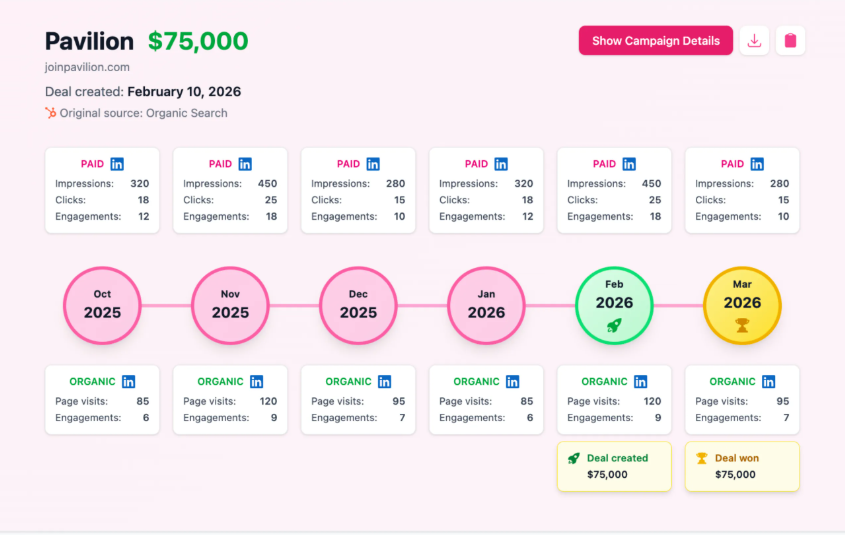Open the joinpavilion.com link
845x535 pixels.
87,67
